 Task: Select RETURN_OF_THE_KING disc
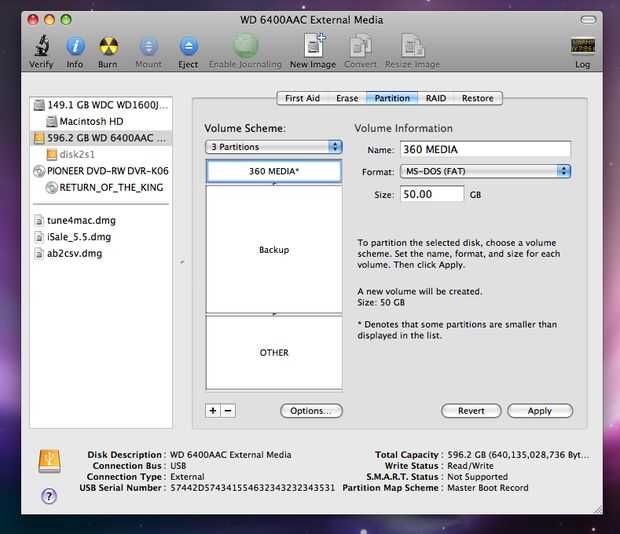(x=101, y=188)
